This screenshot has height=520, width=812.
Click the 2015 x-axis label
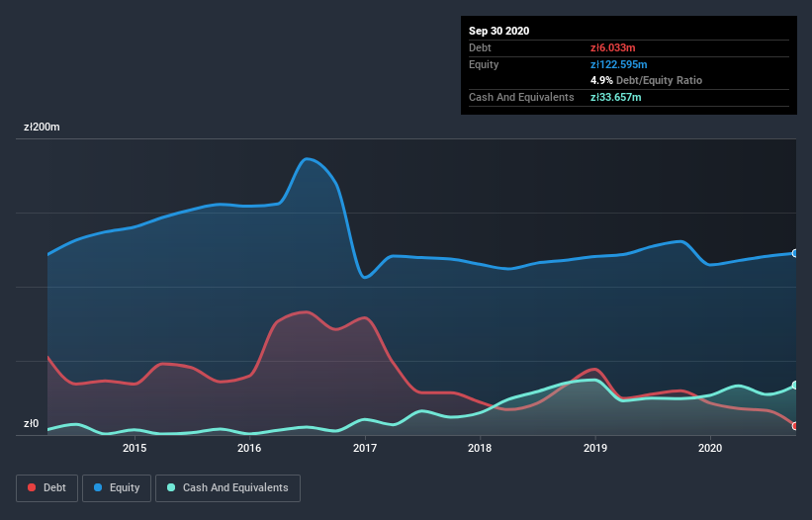click(x=135, y=448)
